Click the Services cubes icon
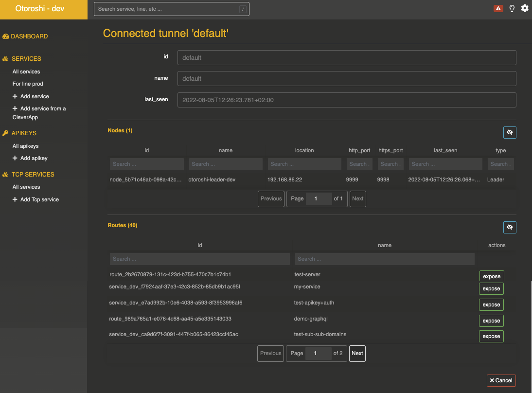The image size is (532, 393). 6,59
